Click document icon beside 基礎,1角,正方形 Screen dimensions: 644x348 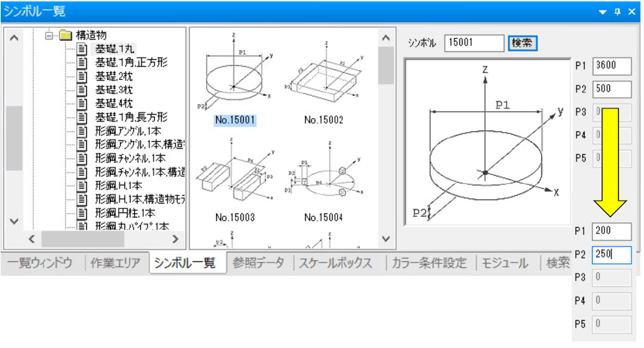tap(82, 63)
